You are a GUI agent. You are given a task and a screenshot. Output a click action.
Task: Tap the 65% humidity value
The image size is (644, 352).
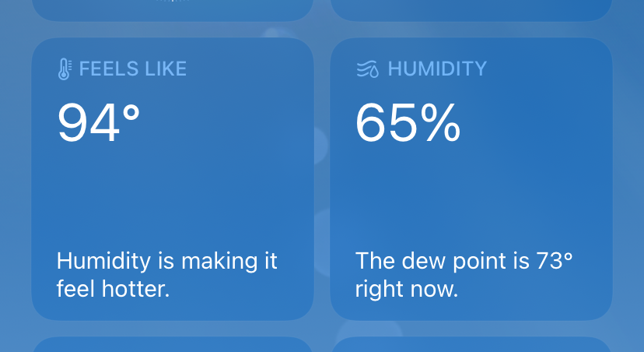click(408, 123)
